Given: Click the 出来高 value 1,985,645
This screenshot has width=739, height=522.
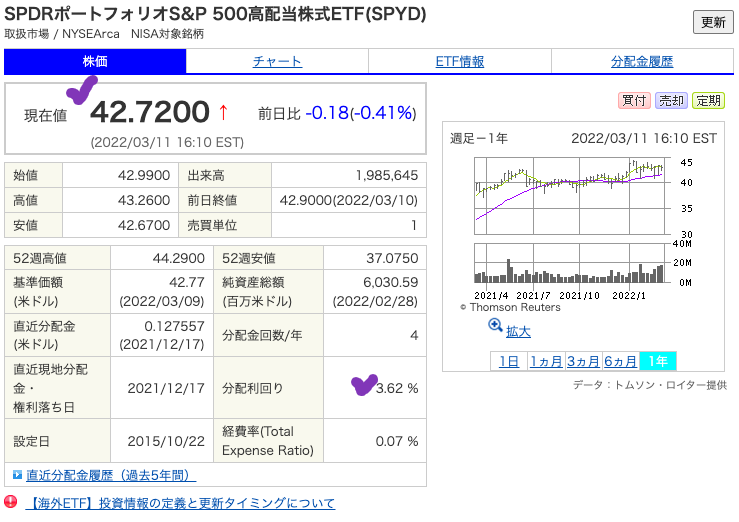Looking at the screenshot, I should [386, 175].
